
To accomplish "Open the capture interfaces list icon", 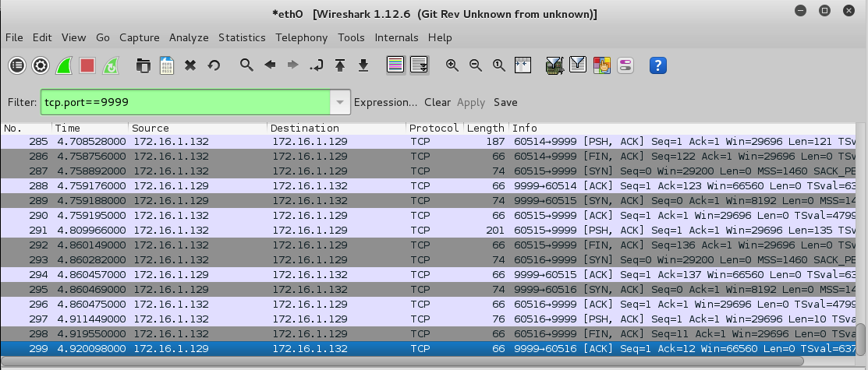I will tap(17, 65).
